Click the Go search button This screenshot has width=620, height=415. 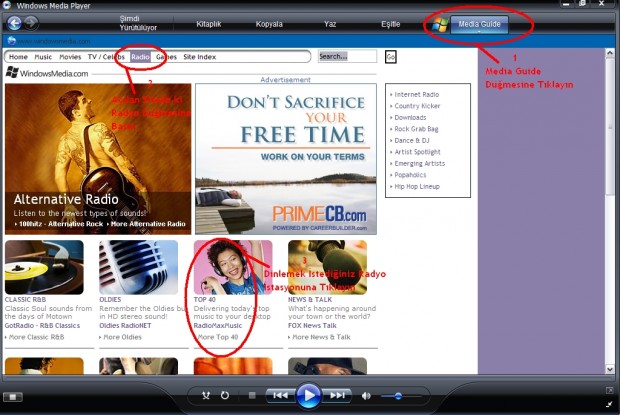pos(391,57)
